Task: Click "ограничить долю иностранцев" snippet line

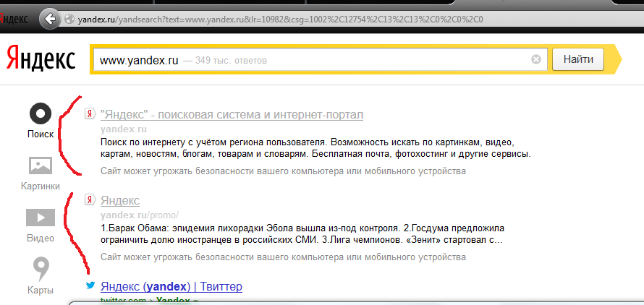Action: tap(301, 240)
